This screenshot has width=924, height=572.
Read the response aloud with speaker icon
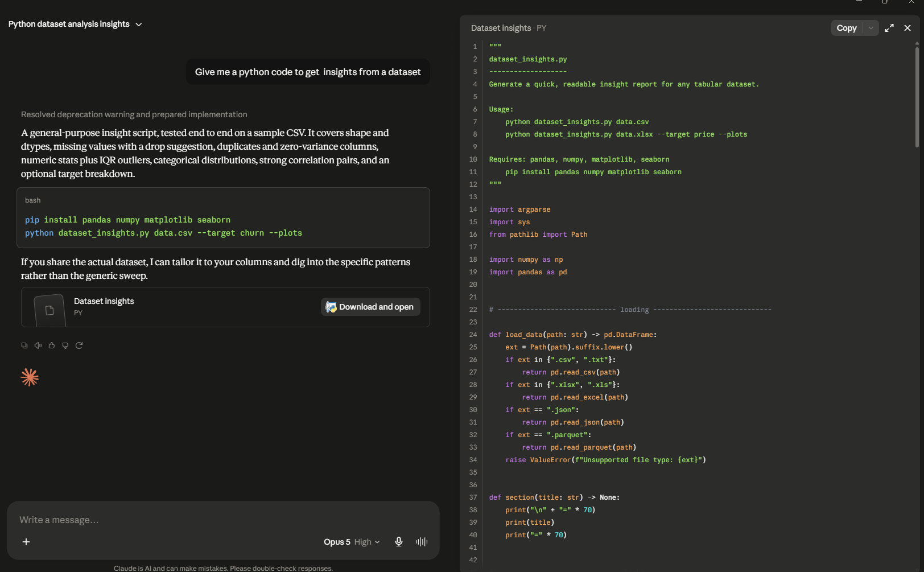pos(38,345)
